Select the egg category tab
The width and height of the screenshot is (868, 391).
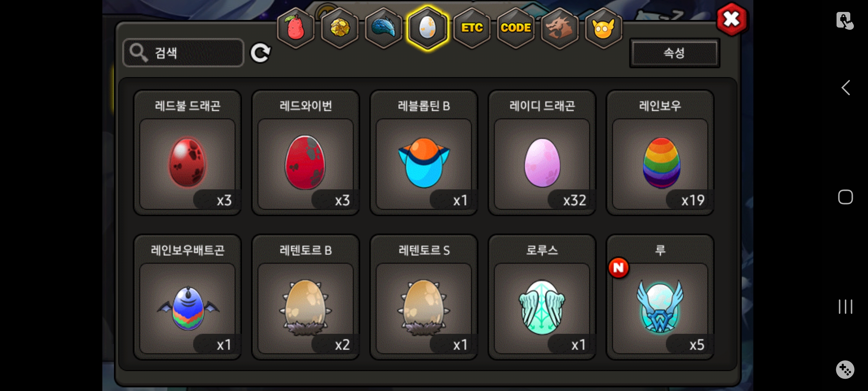(427, 28)
